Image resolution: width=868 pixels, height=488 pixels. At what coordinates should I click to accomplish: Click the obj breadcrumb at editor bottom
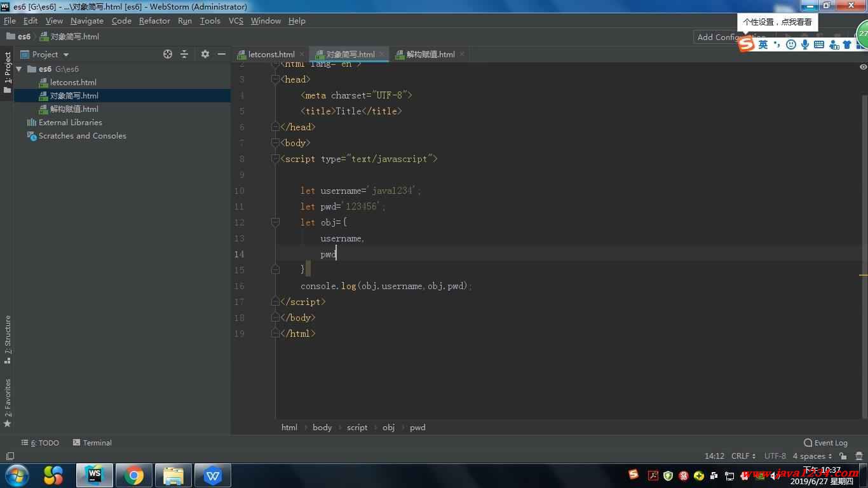pyautogui.click(x=388, y=428)
